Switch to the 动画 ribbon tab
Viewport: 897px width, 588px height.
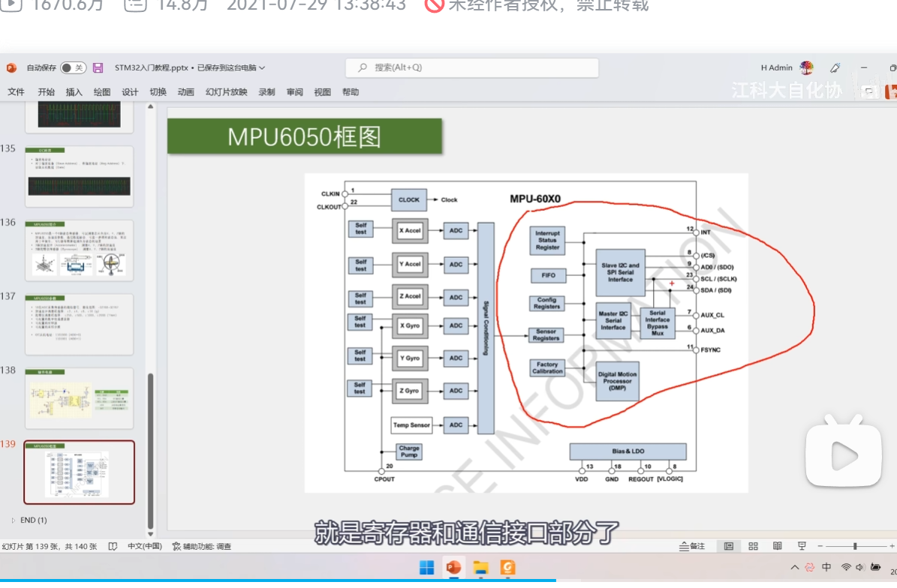click(186, 92)
